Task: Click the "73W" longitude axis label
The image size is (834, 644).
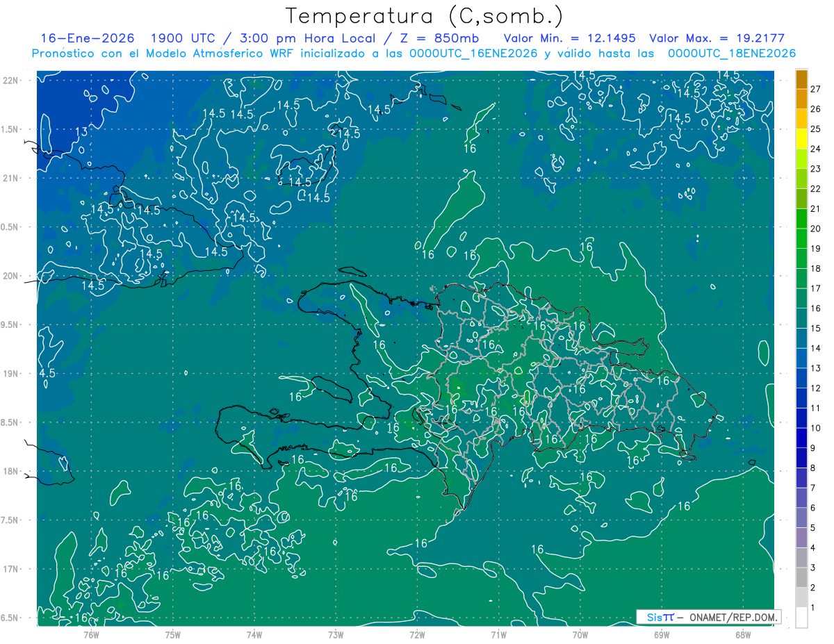Action: point(336,634)
